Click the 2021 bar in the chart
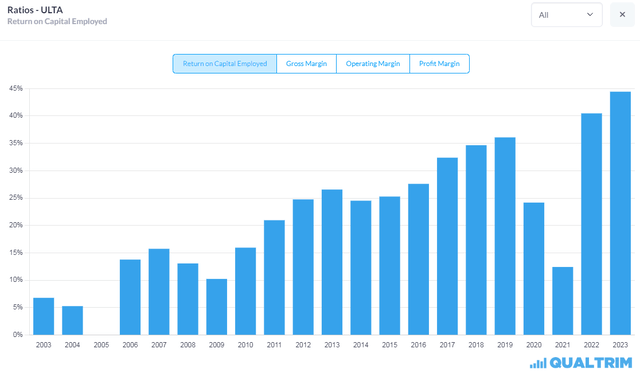Screen dimensions: 640x372 pos(563,301)
